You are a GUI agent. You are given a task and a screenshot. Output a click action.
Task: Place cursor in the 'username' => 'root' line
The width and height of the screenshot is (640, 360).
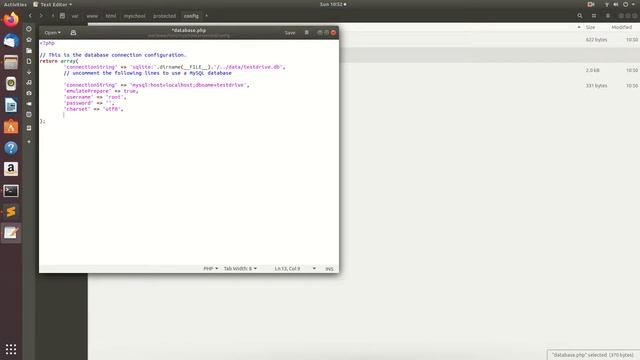95,97
